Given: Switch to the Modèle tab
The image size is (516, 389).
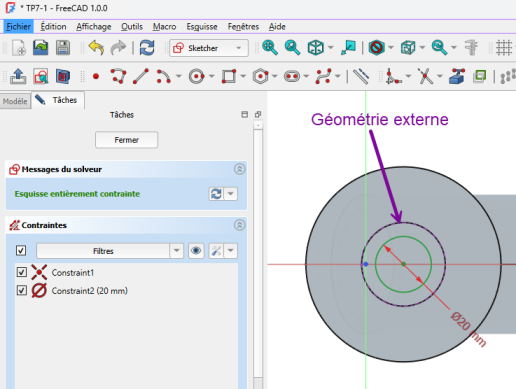Looking at the screenshot, I should point(15,101).
